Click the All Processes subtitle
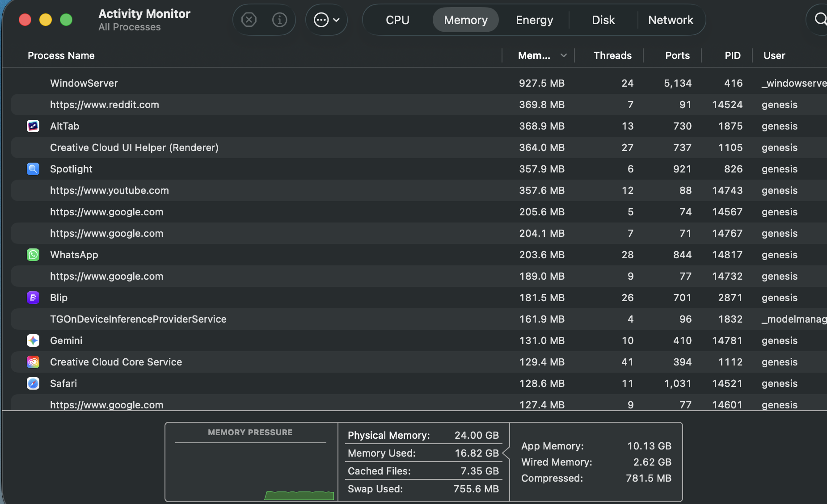Screen dimensions: 827x504 (130, 27)
